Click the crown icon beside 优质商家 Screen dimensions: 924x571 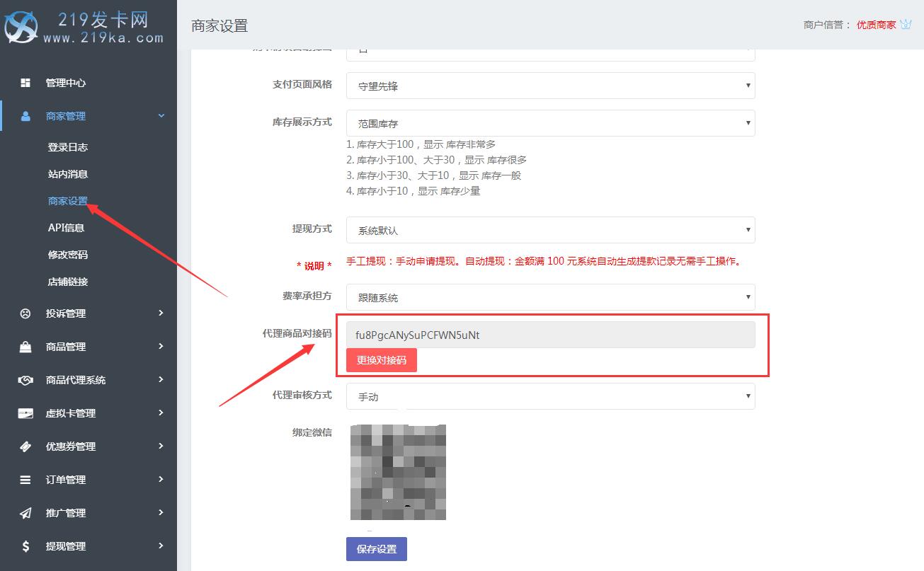tap(906, 25)
